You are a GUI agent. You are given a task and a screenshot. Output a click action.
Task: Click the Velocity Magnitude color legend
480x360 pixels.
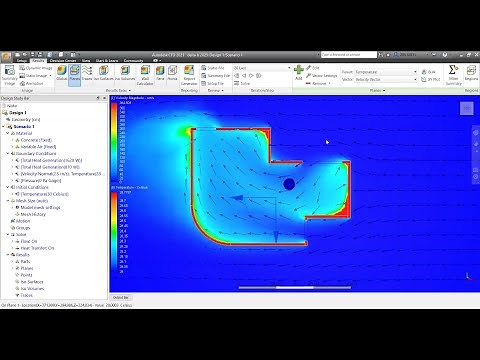tap(114, 142)
